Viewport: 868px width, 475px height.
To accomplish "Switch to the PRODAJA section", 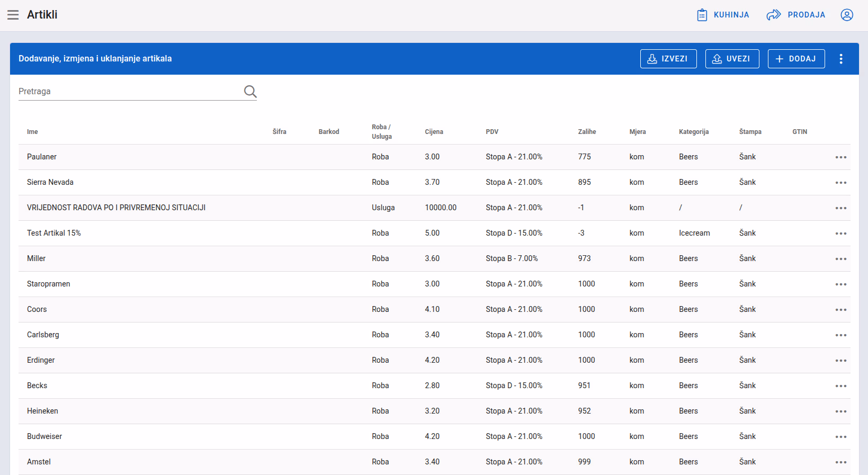I will 796,15.
